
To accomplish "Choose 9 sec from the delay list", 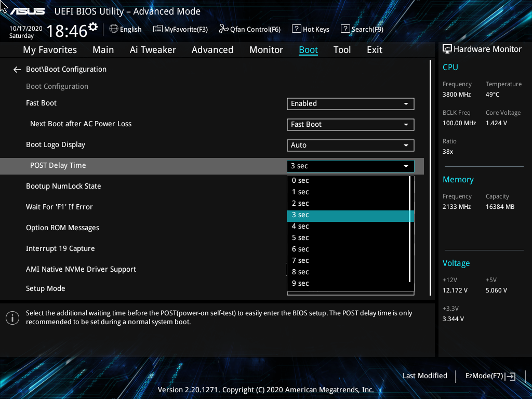I will 348,283.
